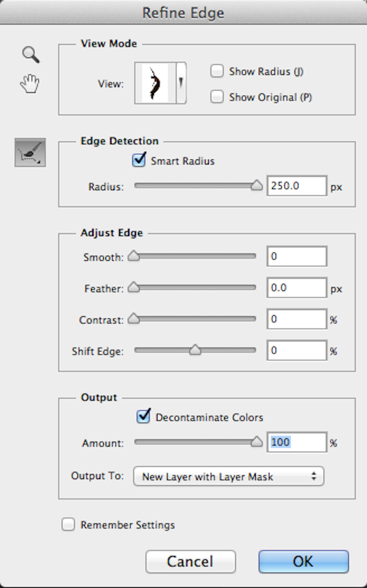Click the Feather slider handle

[x=134, y=287]
